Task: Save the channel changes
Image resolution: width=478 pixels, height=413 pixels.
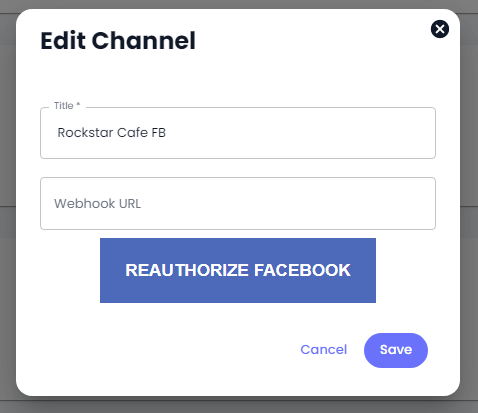Action: (396, 350)
